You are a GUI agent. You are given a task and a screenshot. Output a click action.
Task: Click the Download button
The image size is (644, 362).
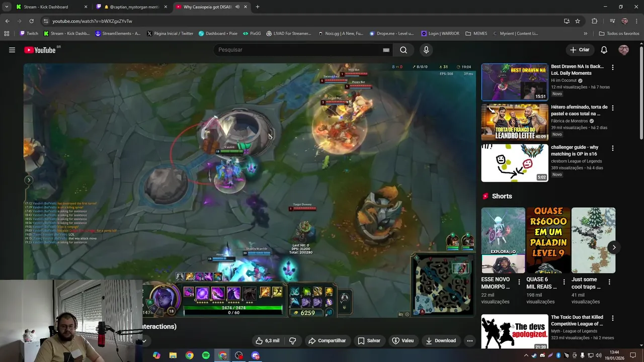441,340
